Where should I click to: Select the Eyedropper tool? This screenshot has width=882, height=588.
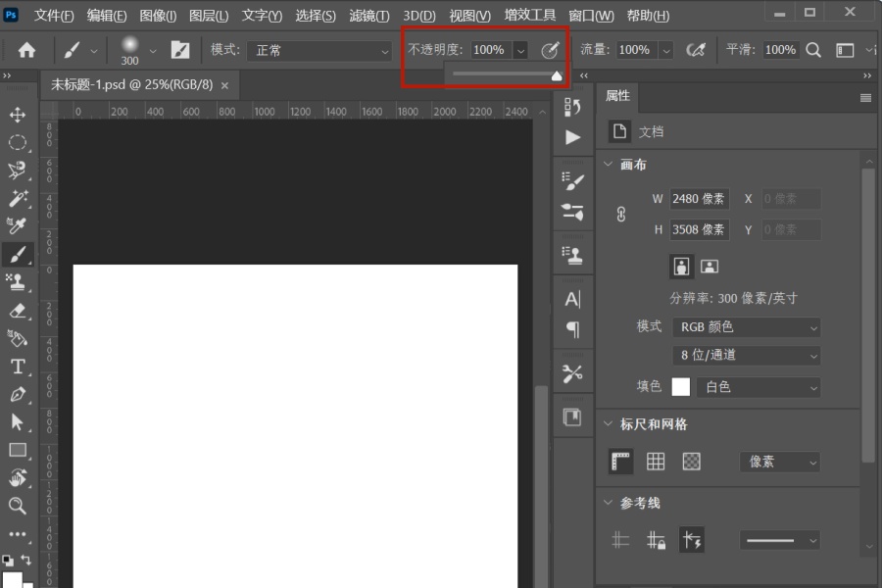coord(18,225)
